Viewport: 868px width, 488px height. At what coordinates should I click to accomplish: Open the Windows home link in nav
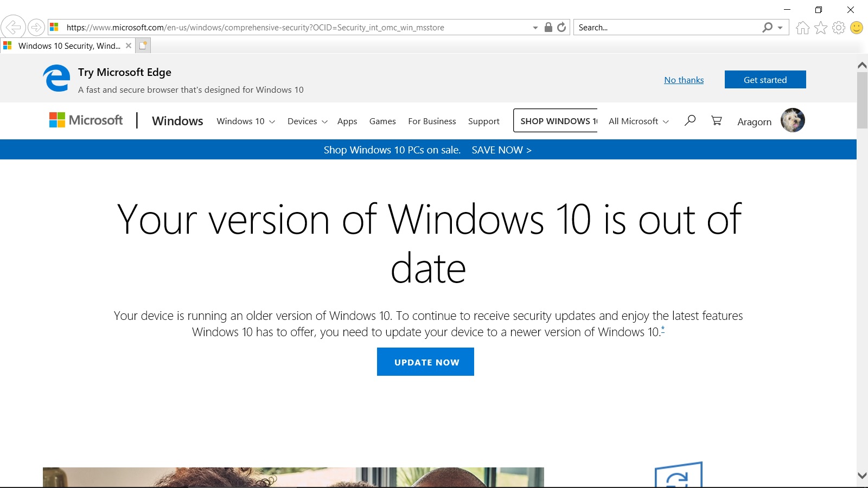(177, 121)
